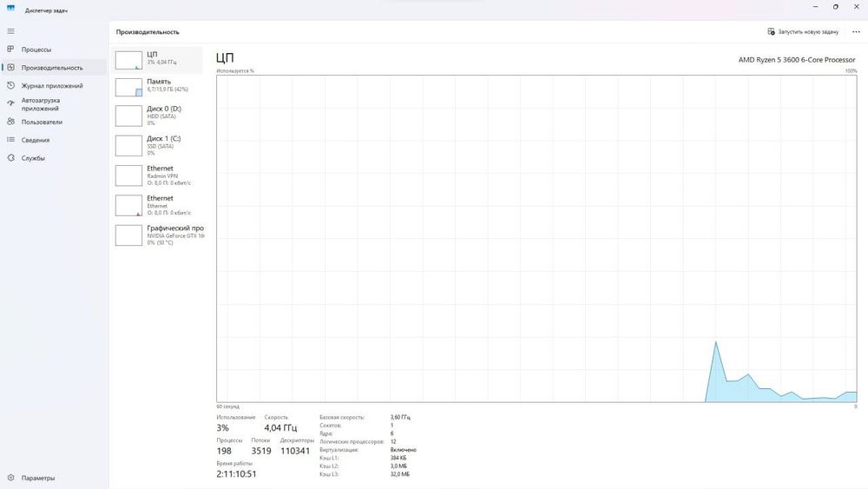This screenshot has width=868, height=489.
Task: Select the ЦП mini graph thumbnail
Action: (x=128, y=60)
